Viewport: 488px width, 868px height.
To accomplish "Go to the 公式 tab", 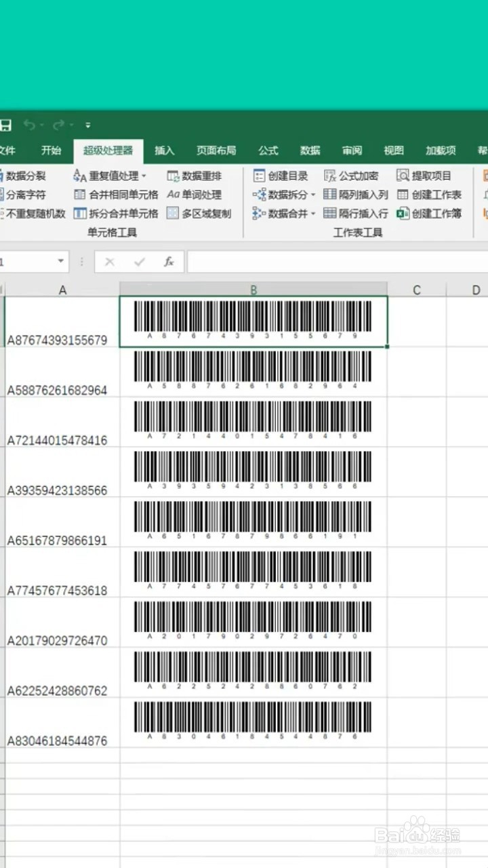I will pos(268,151).
